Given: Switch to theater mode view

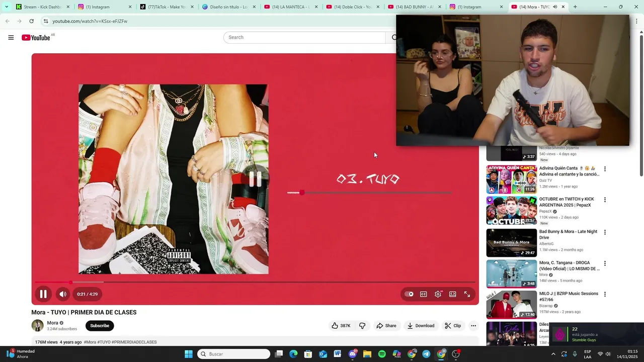Looking at the screenshot, I should point(452,294).
